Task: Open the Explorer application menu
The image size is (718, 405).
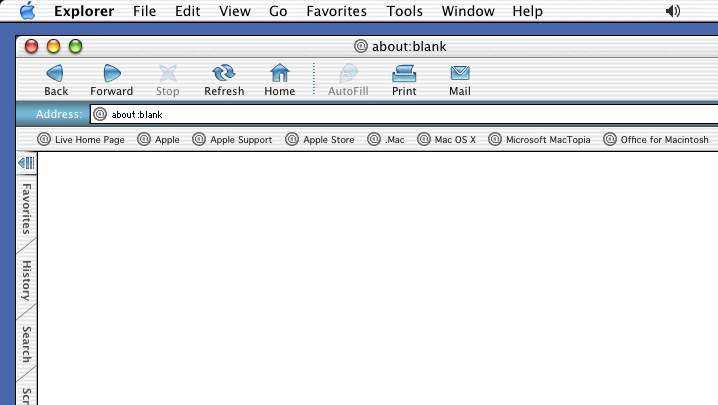Action: (x=84, y=11)
